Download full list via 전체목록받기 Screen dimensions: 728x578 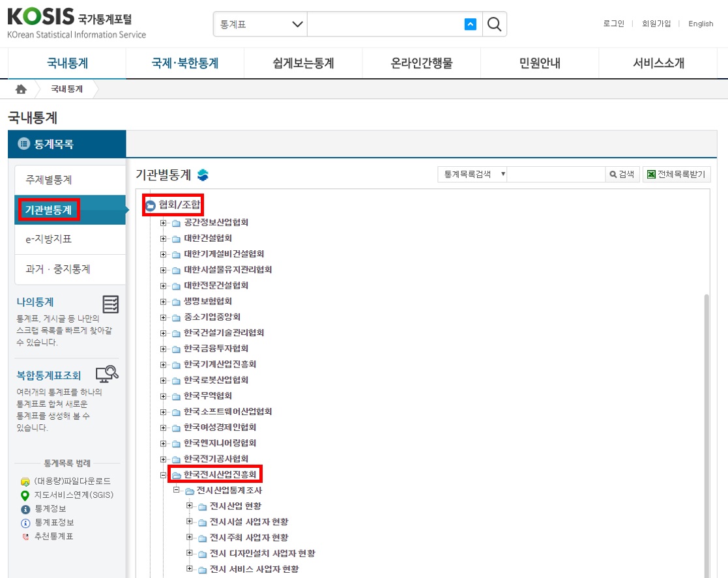click(x=677, y=174)
